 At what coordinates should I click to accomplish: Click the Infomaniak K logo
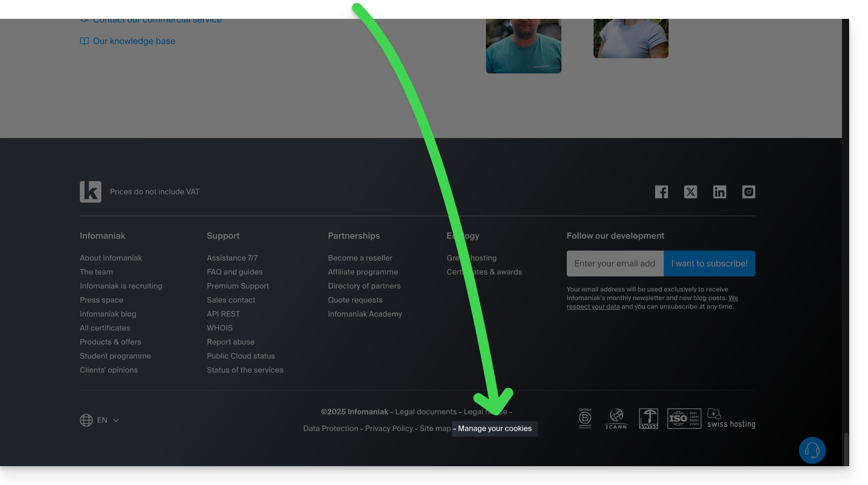coord(91,192)
